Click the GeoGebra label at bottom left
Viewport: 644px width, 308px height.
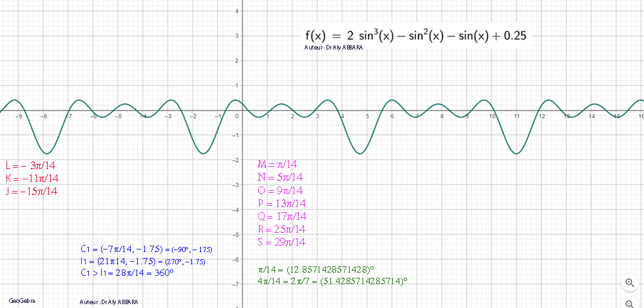click(x=22, y=301)
